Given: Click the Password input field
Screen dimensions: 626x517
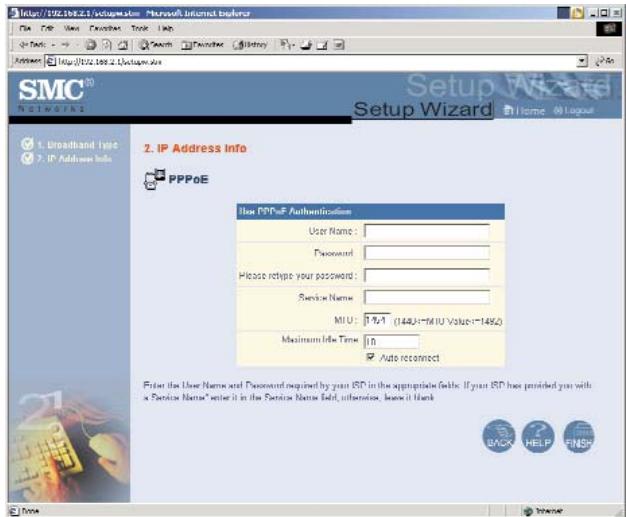Looking at the screenshot, I should [x=427, y=253].
